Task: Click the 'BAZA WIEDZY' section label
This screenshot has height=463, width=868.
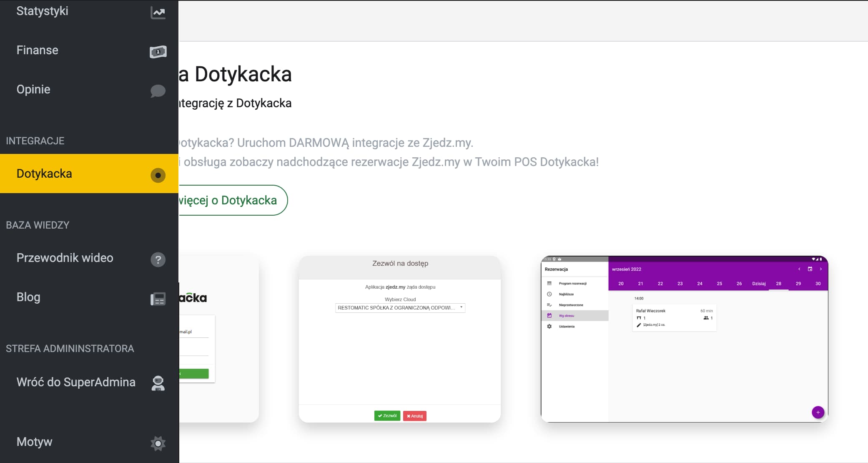Action: pyautogui.click(x=38, y=225)
